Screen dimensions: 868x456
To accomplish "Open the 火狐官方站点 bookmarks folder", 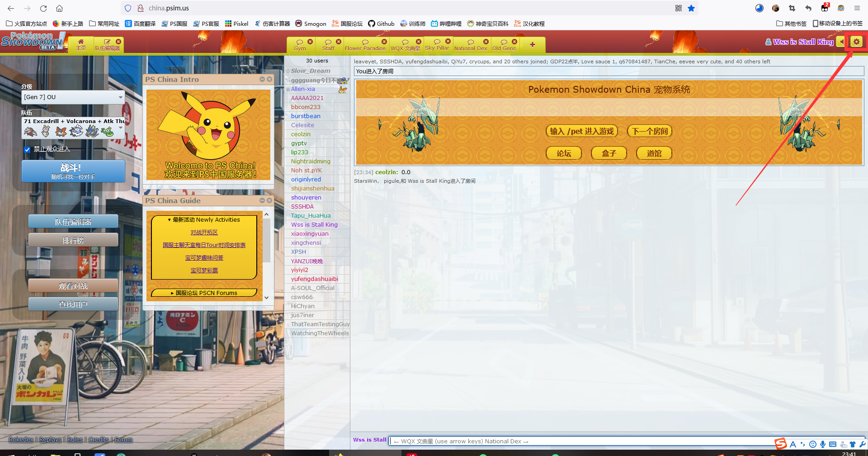I will 26,24.
